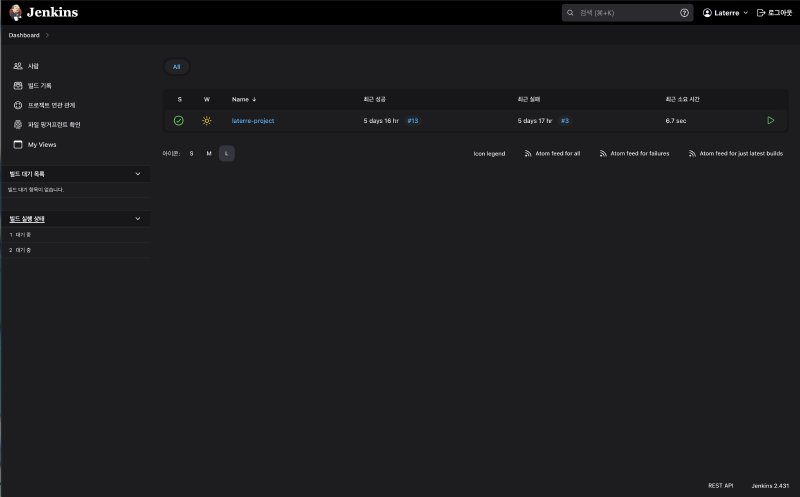Set icon size to M
800x497 pixels.
209,154
